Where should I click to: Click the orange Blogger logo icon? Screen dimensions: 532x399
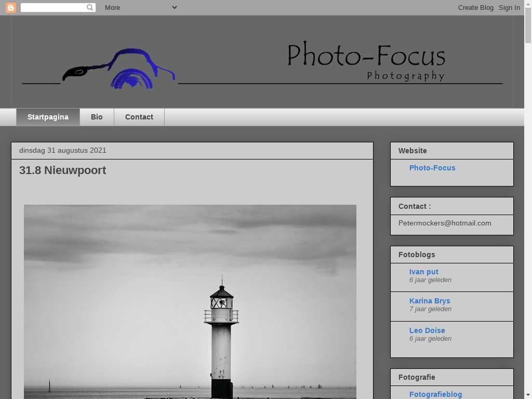point(11,7)
